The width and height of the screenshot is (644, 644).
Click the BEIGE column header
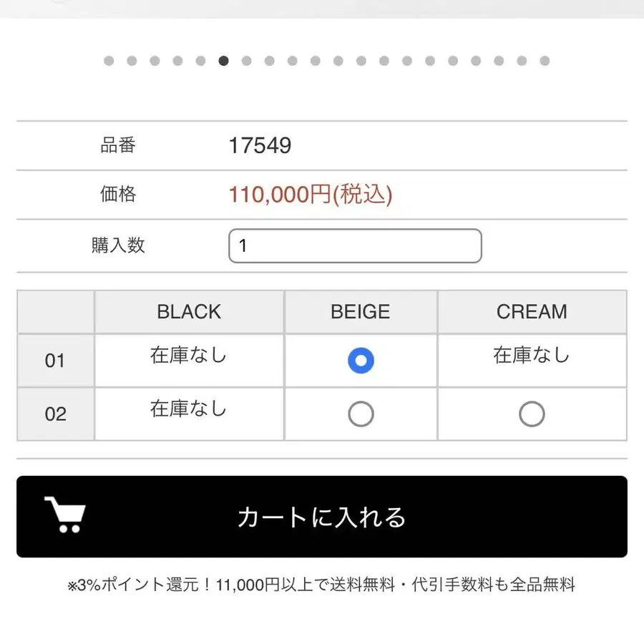361,312
